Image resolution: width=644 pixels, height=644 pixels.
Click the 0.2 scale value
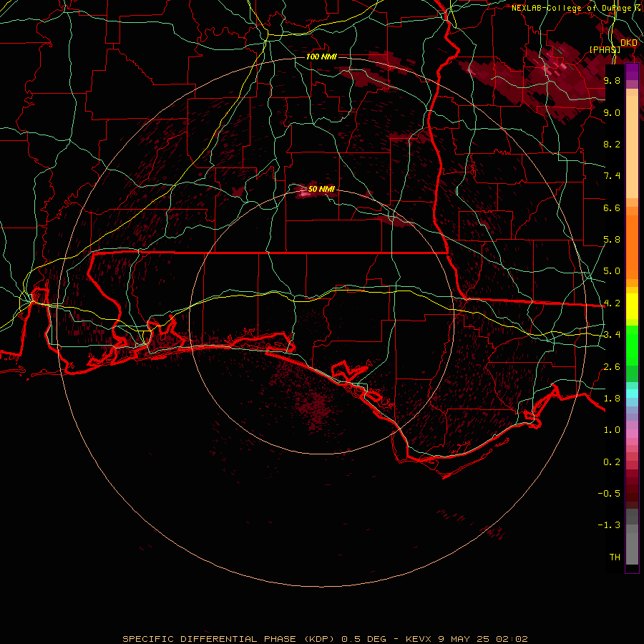[612, 462]
